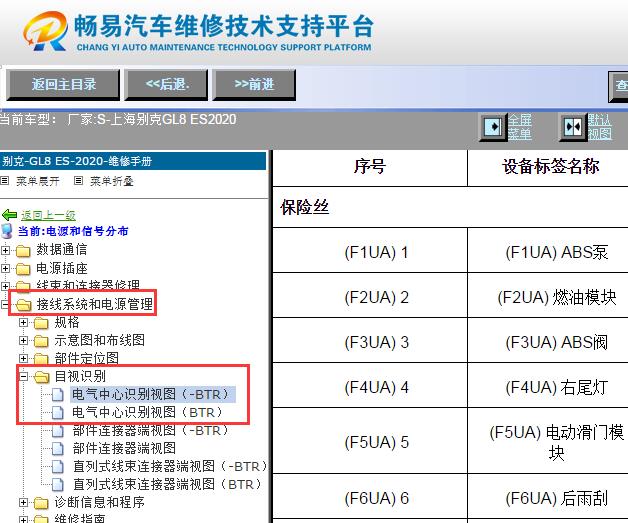Collapse all via 菜单折叠 text

pos(111,181)
